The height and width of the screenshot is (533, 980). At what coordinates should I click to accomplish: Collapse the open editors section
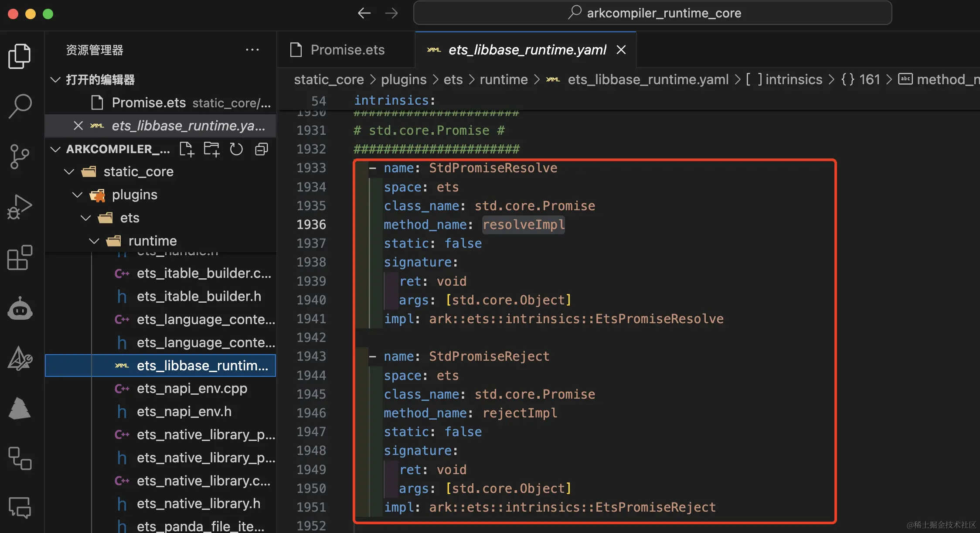coord(55,80)
